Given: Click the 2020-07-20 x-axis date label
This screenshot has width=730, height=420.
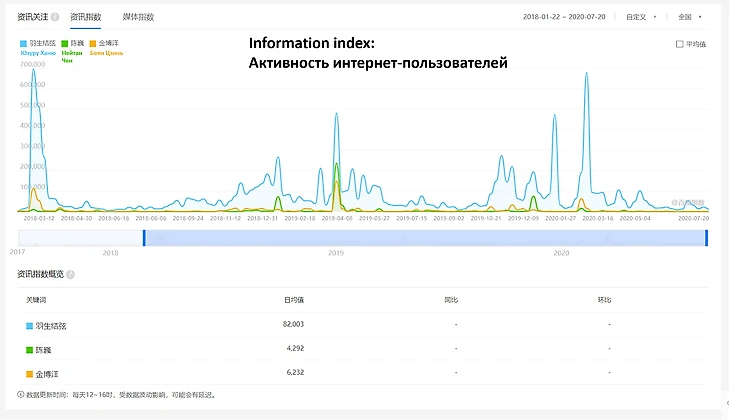Looking at the screenshot, I should [x=694, y=218].
